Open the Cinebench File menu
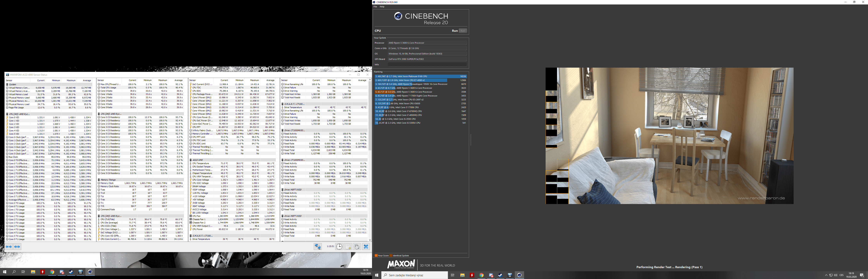868x279 pixels. coord(375,7)
